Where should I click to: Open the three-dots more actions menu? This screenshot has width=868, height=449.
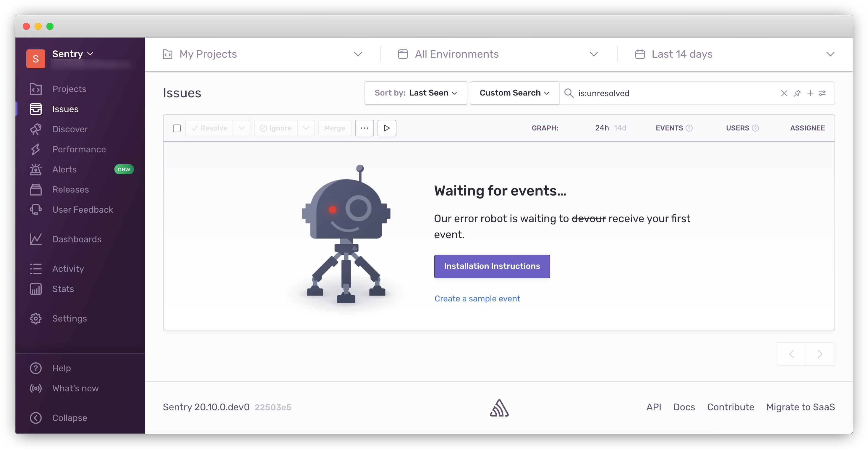pos(364,128)
